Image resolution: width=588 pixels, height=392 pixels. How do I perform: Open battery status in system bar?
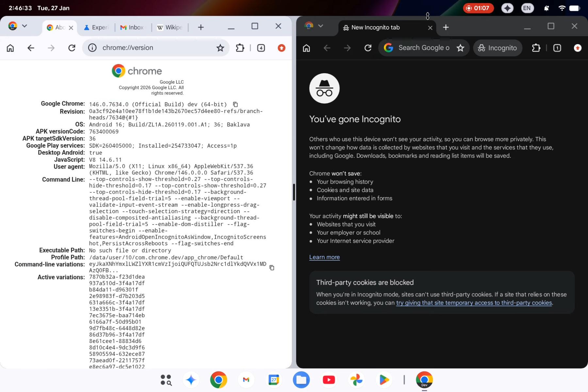575,8
